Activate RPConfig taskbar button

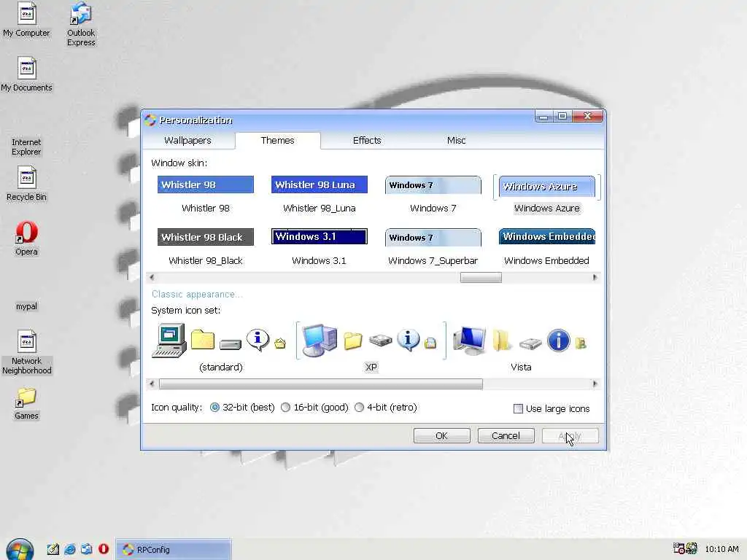(174, 550)
